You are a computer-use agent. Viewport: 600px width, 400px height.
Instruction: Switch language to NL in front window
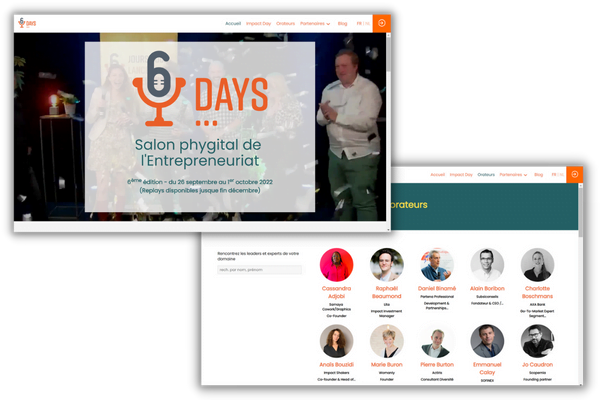(x=367, y=23)
